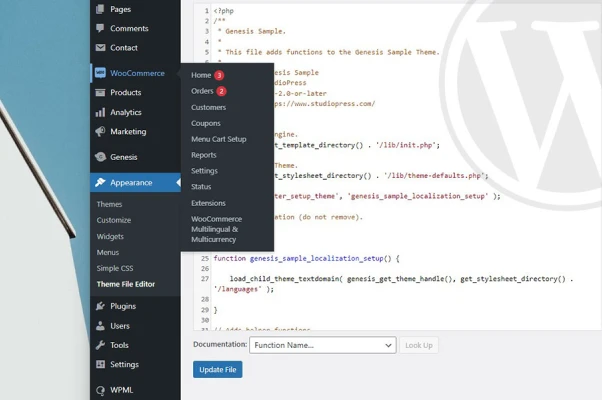Click the Products archive icon
This screenshot has height=400, width=602.
point(100,92)
